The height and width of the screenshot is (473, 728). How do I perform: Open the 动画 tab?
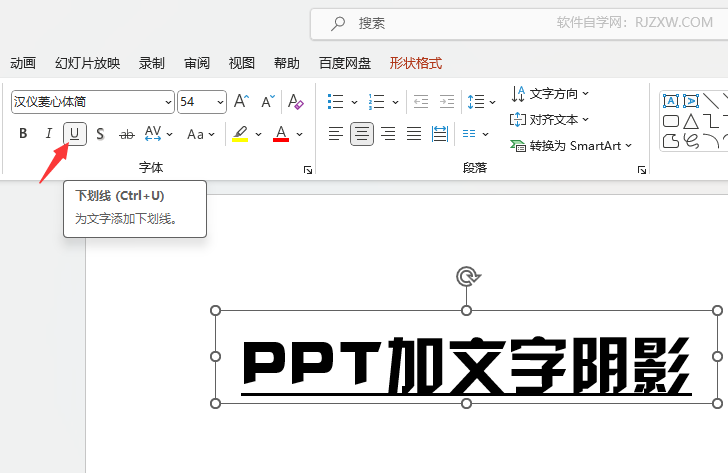[23, 63]
